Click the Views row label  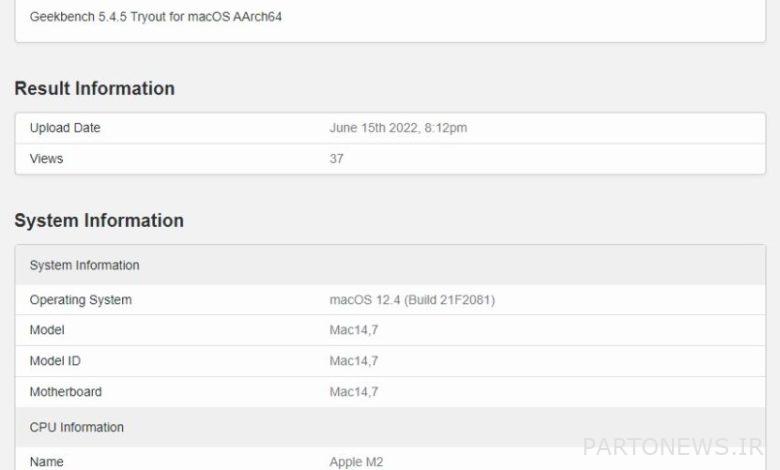coord(46,159)
